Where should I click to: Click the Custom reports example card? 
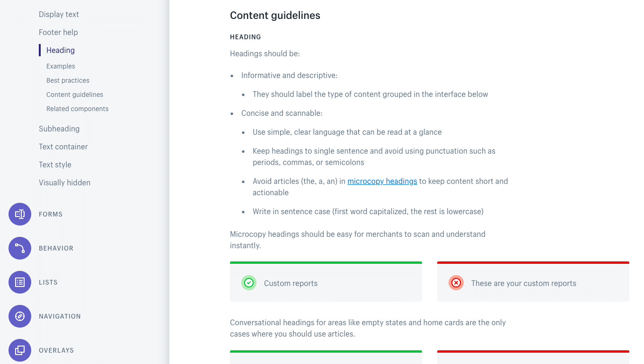[x=326, y=283]
